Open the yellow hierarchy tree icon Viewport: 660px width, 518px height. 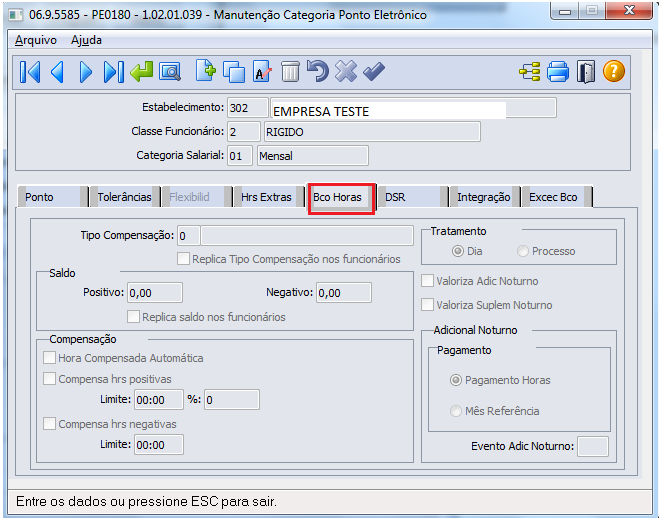530,72
